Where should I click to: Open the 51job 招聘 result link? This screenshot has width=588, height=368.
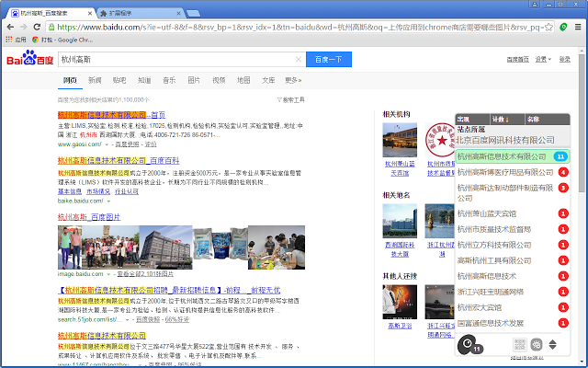[x=169, y=291]
